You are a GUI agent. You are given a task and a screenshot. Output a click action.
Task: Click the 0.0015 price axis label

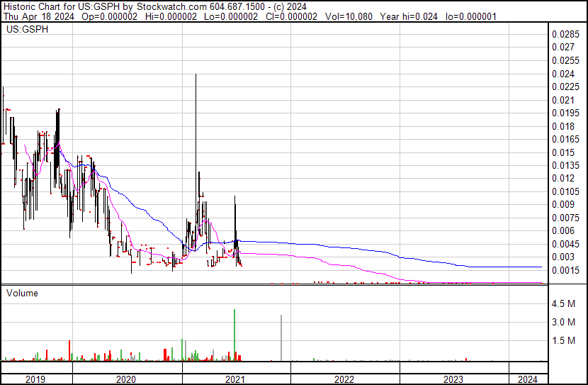(x=565, y=271)
